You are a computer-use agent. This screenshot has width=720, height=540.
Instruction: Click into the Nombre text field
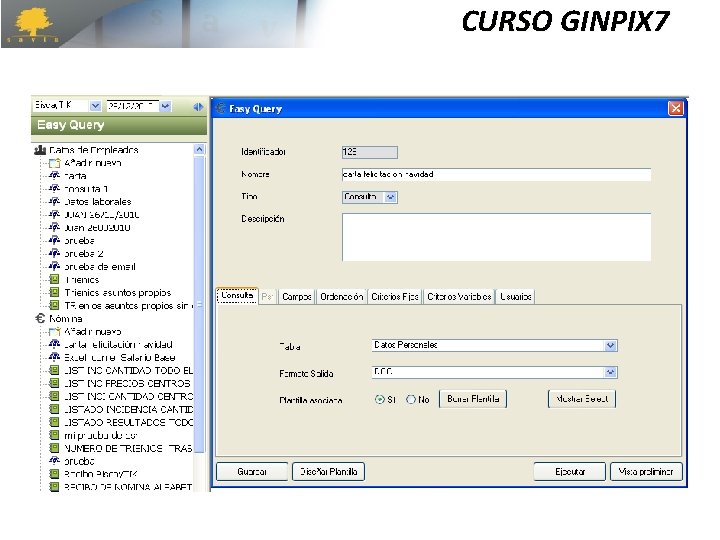tap(496, 174)
